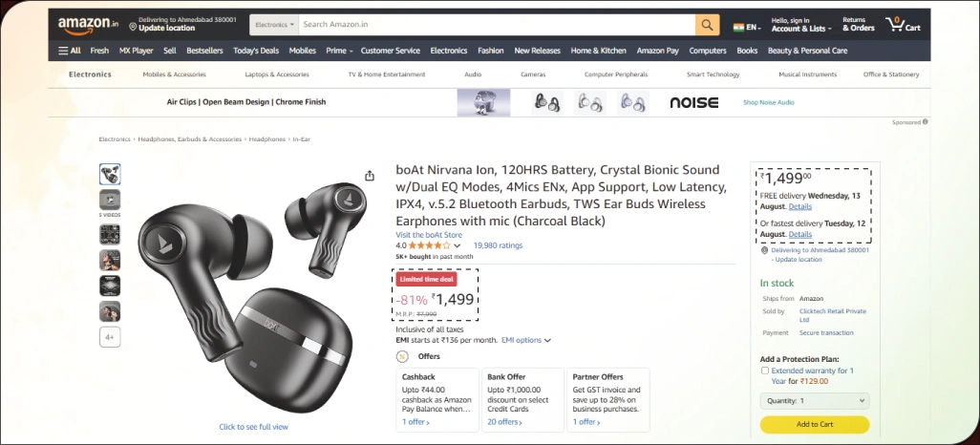Select Mobiles & Accessories category tab

pos(174,74)
